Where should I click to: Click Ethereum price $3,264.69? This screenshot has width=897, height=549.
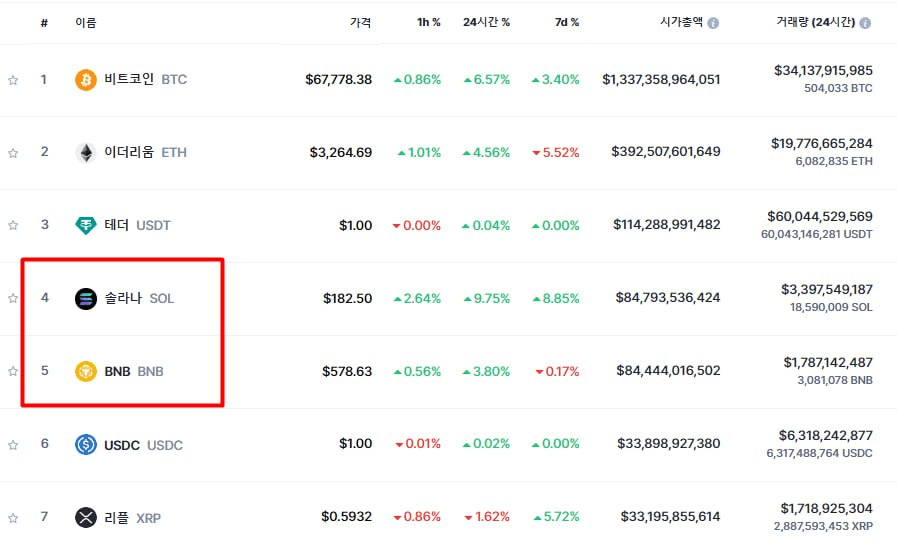(x=341, y=153)
